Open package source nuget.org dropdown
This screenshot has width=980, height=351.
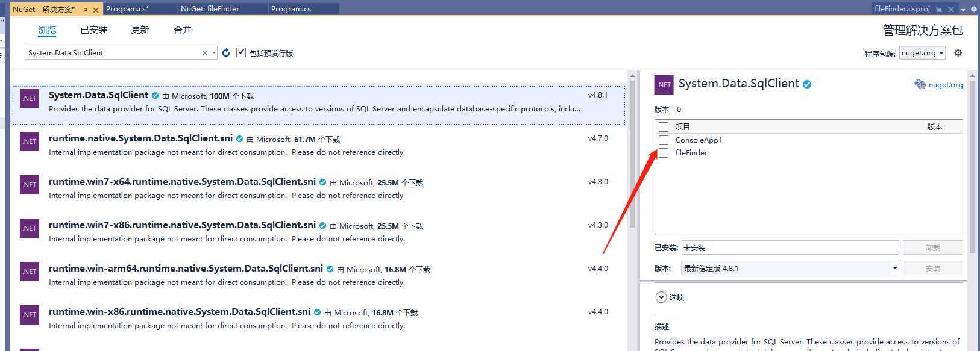point(922,53)
